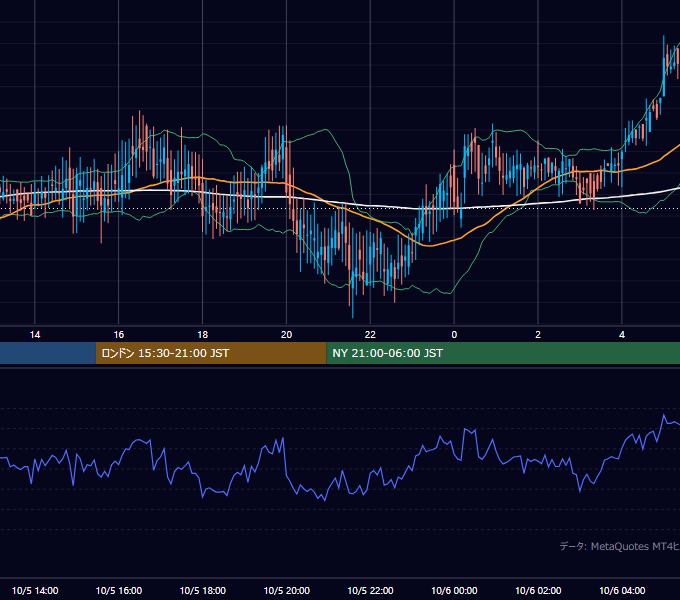Click the 10/5 20:00 date label

286,590
